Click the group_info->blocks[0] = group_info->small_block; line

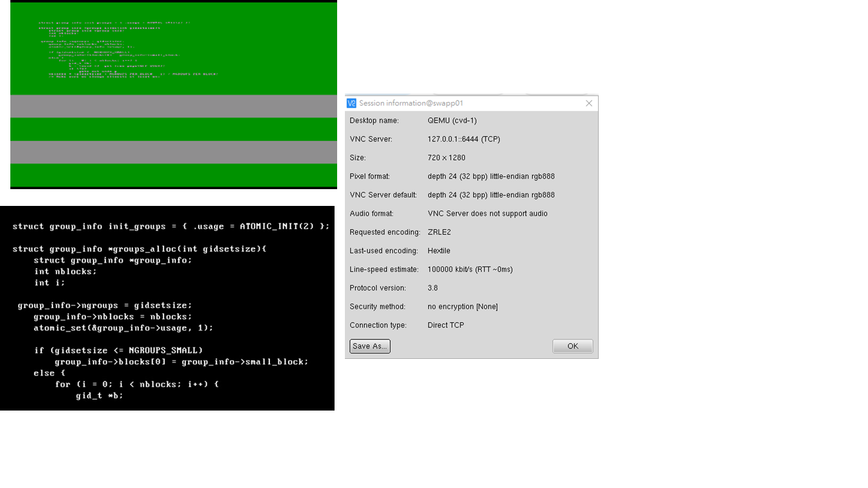click(x=181, y=362)
